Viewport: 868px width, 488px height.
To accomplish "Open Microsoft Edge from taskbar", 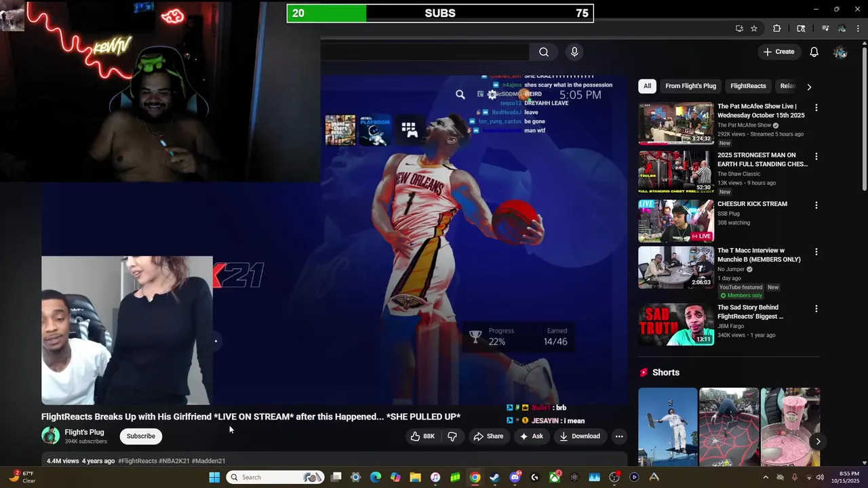I will (376, 477).
